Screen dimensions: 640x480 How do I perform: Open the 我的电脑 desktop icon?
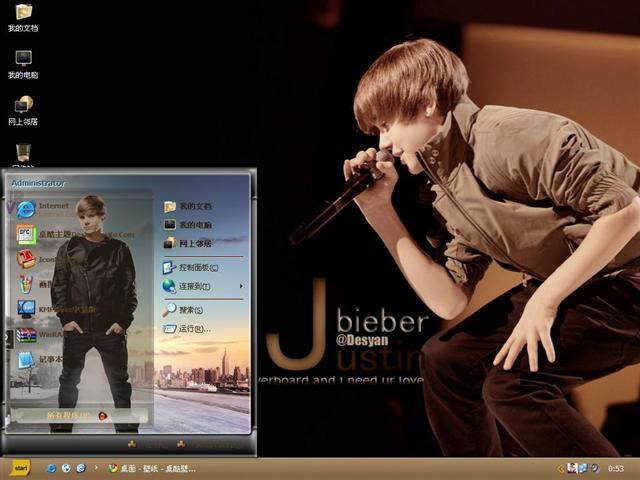pos(23,64)
